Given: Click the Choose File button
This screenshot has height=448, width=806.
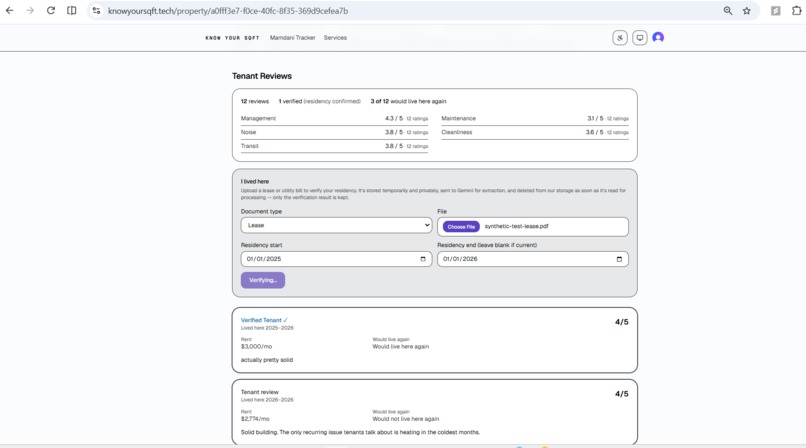Looking at the screenshot, I should [461, 227].
